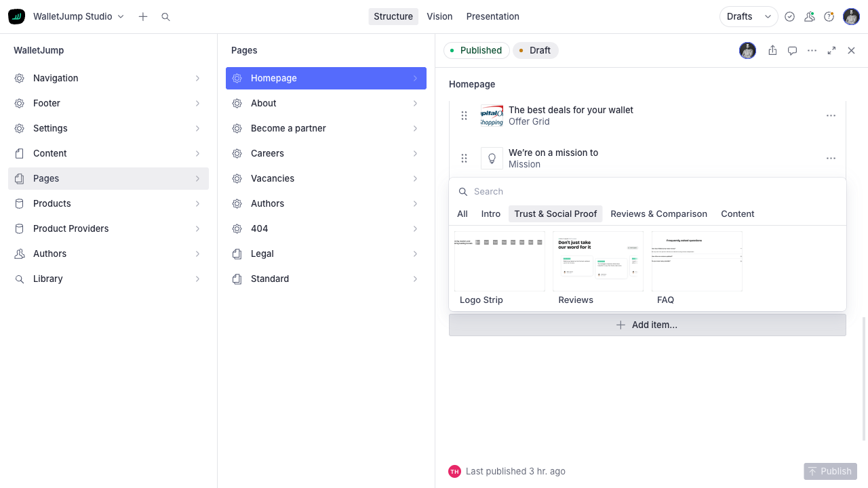Switch to the Vision tab
The image size is (868, 488).
point(439,16)
